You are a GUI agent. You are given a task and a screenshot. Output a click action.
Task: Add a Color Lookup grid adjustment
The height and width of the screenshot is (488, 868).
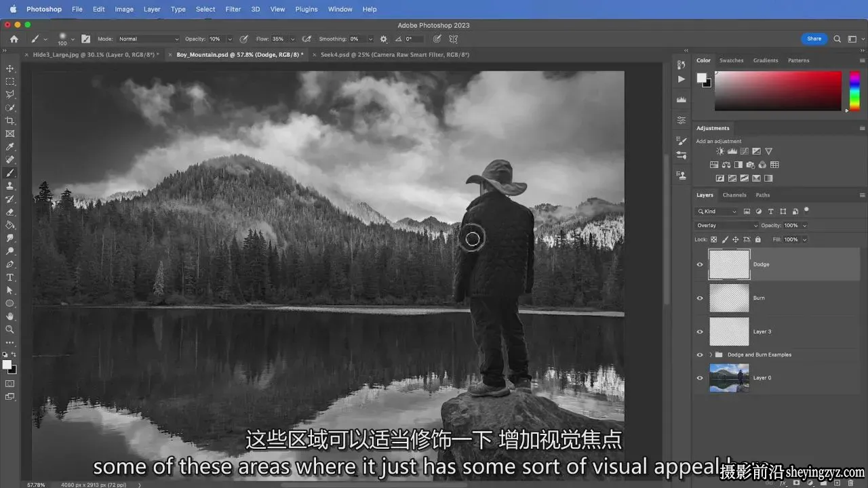(x=774, y=165)
